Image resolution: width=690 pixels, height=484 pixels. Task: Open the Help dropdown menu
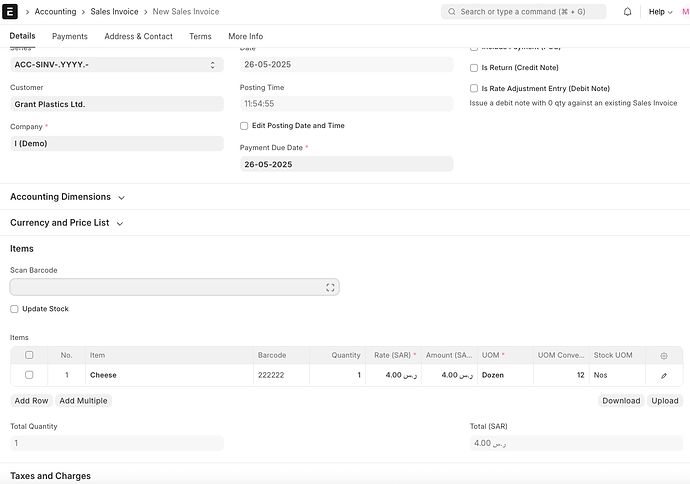click(661, 12)
